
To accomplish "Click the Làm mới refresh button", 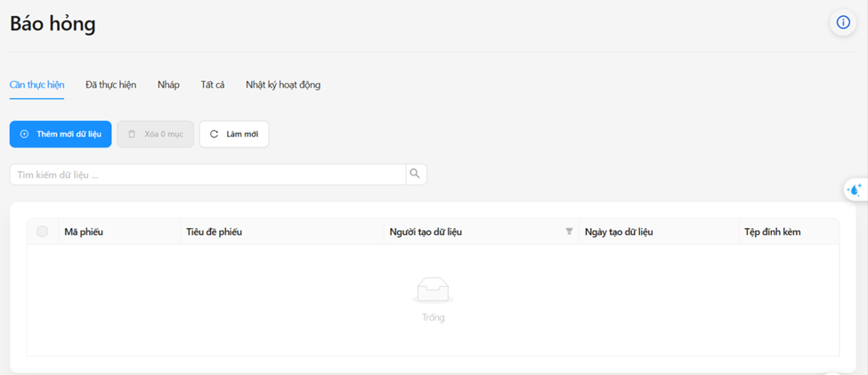I will tap(234, 135).
